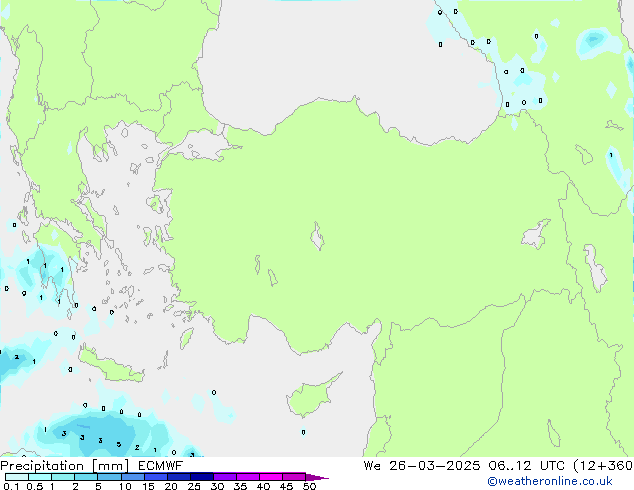
Task: Click the ECMWF model label
Action: tap(161, 466)
